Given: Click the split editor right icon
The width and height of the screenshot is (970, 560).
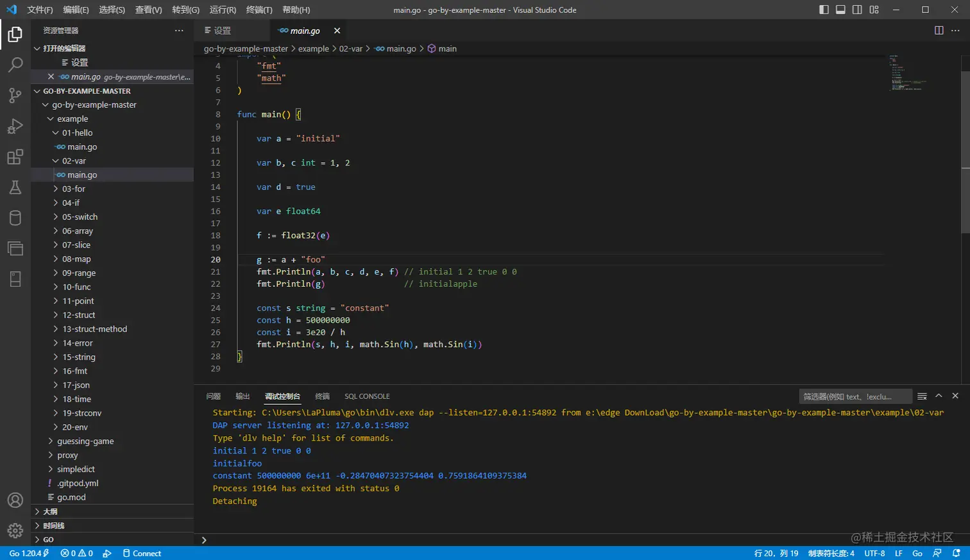Looking at the screenshot, I should 939,31.
